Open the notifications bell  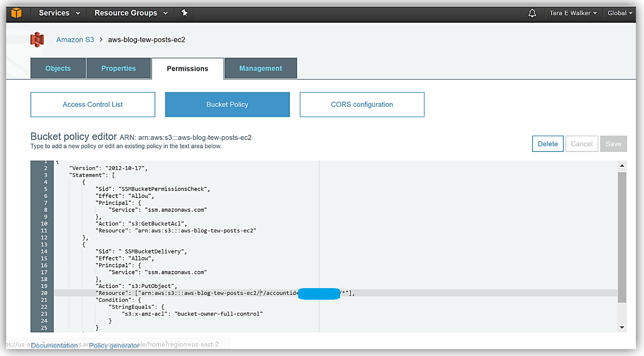pos(532,13)
